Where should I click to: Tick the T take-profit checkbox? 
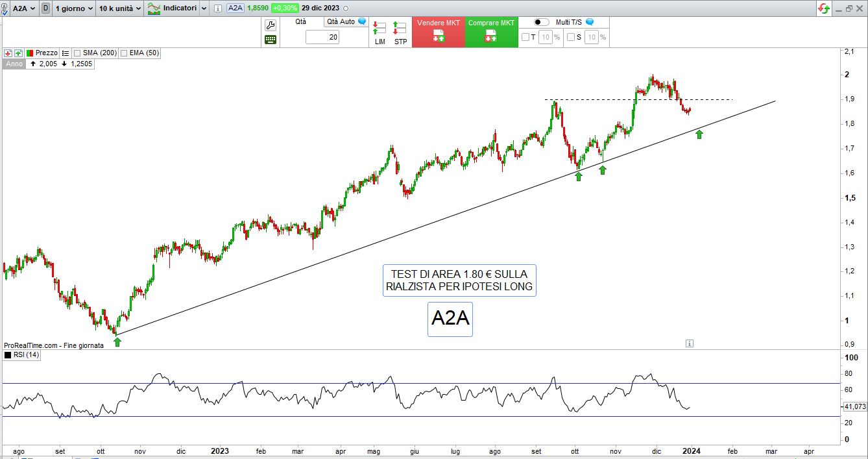[525, 38]
